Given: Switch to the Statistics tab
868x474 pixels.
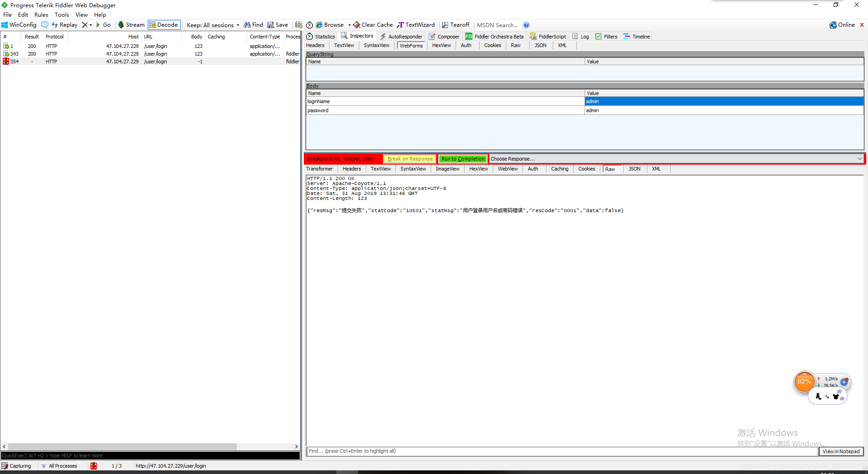Looking at the screenshot, I should (x=321, y=37).
